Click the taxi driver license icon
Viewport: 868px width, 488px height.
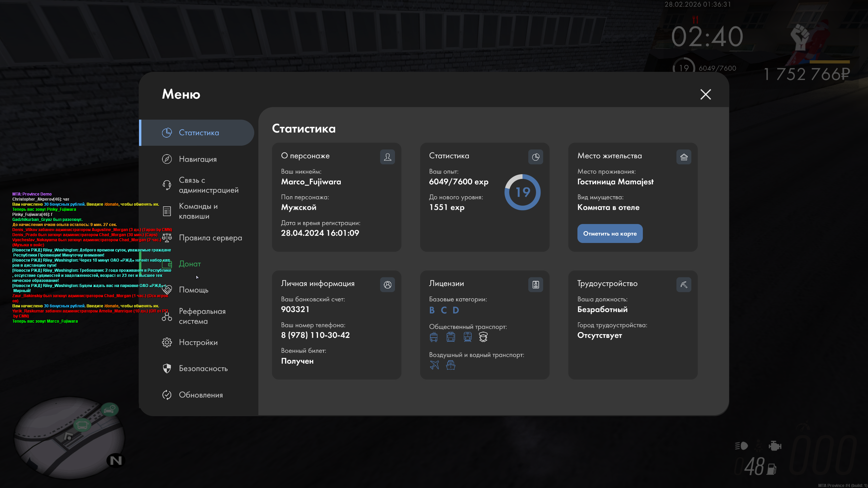[483, 337]
